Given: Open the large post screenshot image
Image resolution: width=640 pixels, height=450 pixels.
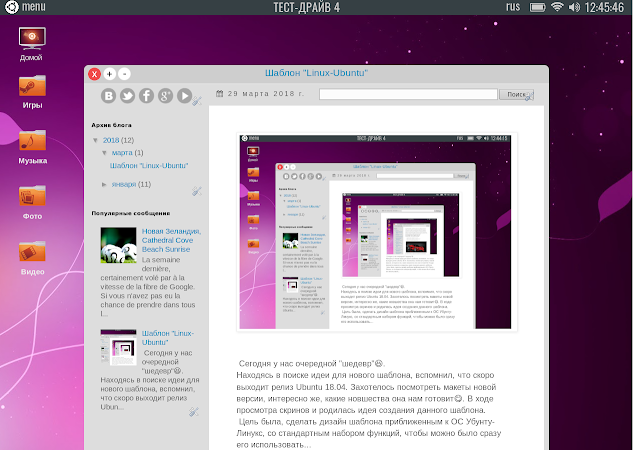Looking at the screenshot, I should click(377, 232).
